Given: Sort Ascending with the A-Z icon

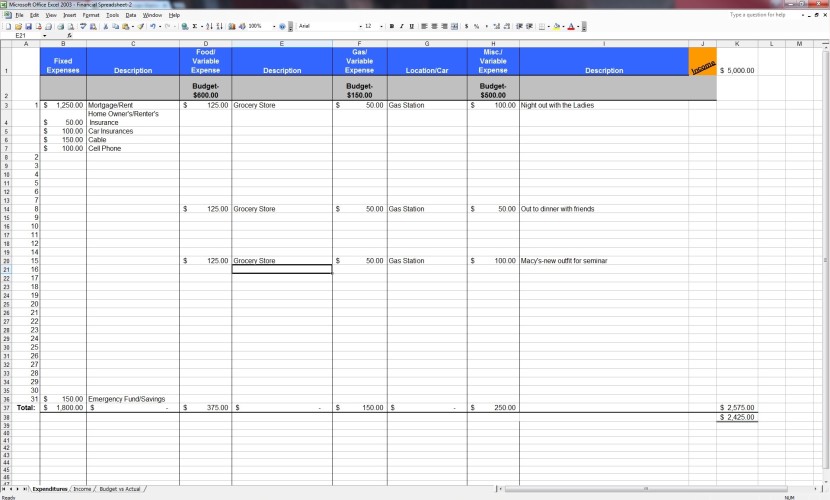Looking at the screenshot, I should (209, 26).
